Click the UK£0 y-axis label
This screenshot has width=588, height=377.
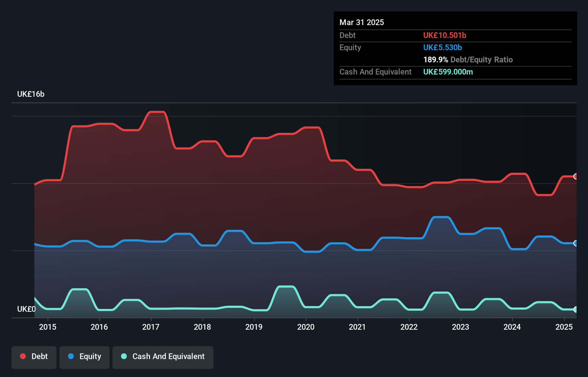tap(26, 309)
